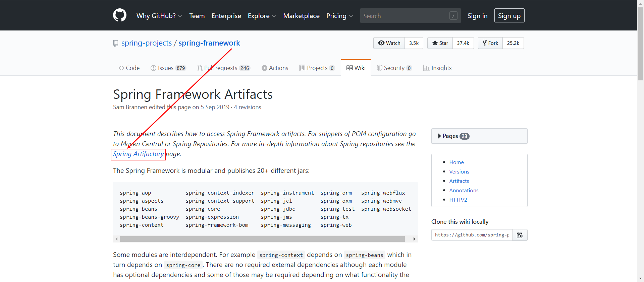Click the Fork icon
Image resolution: width=644 pixels, height=282 pixels.
tap(485, 43)
